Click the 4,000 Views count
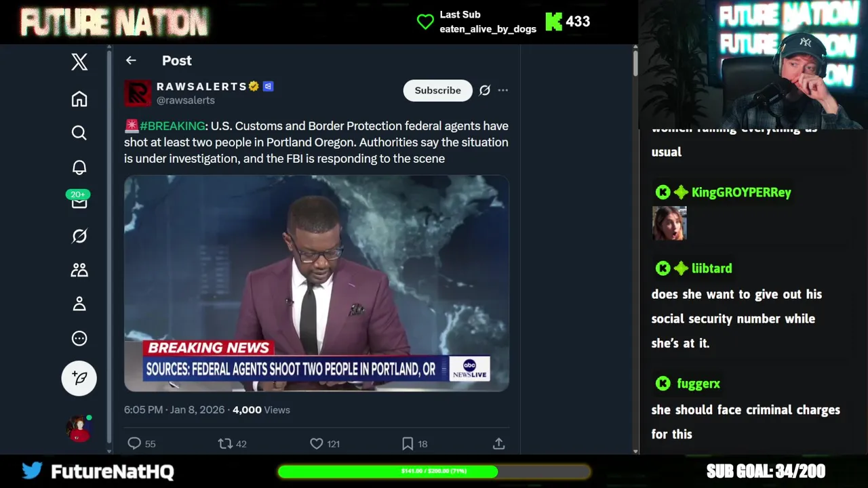Viewport: 868px width, 488px height. click(x=261, y=409)
